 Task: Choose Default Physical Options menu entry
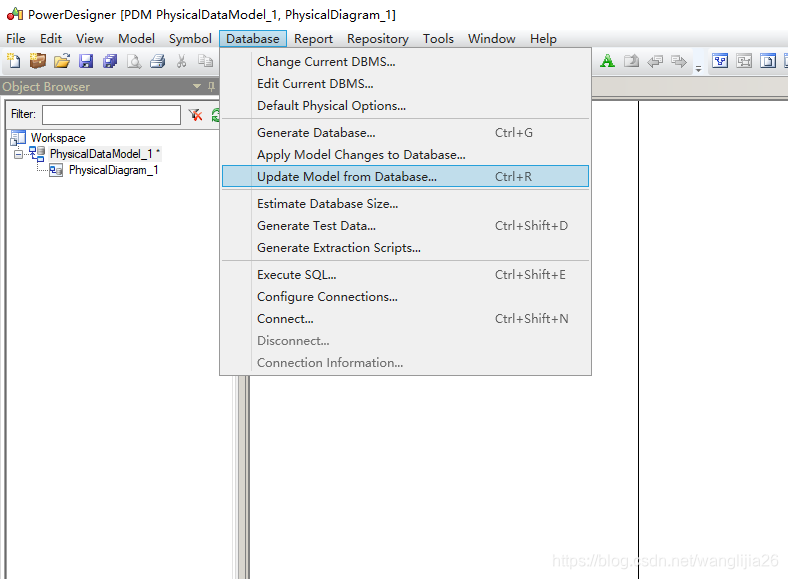(405, 106)
